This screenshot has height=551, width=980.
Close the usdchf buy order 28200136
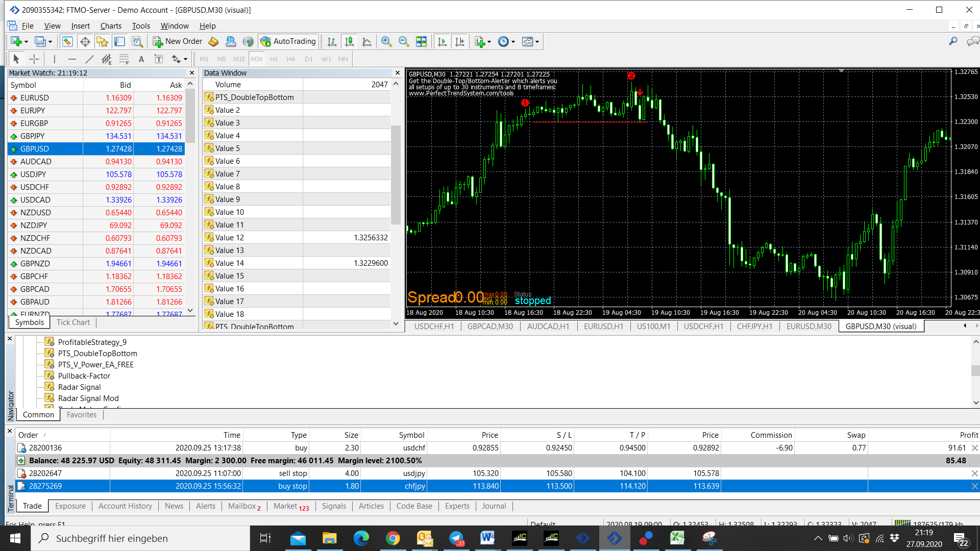[974, 448]
